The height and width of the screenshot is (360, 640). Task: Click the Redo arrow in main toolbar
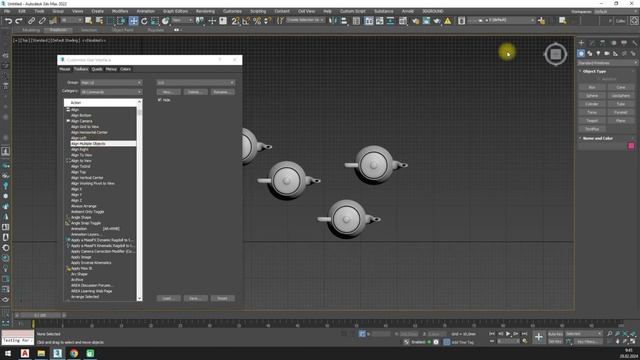pos(19,21)
